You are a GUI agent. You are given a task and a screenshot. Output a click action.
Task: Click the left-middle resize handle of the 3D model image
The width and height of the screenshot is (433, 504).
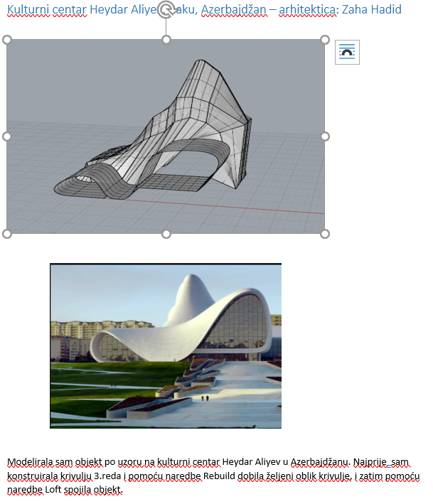coord(6,136)
